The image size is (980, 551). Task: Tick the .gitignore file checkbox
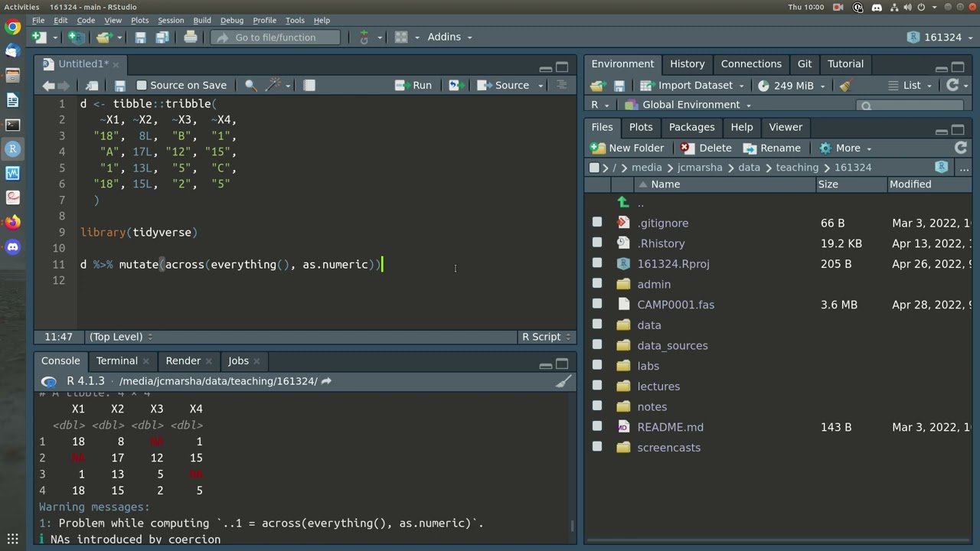coord(597,222)
